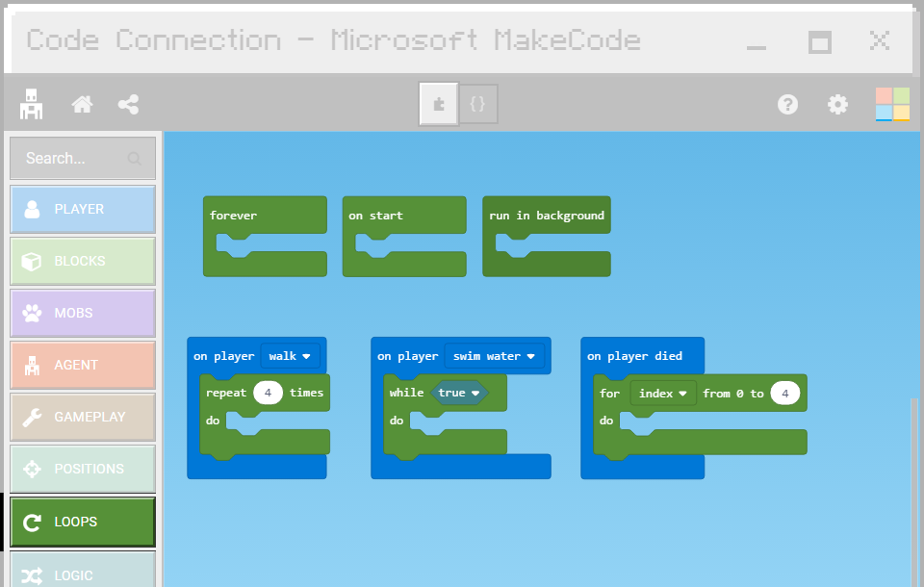Click the Microsoft logo
Screen dimensions: 924x587
pos(892,104)
